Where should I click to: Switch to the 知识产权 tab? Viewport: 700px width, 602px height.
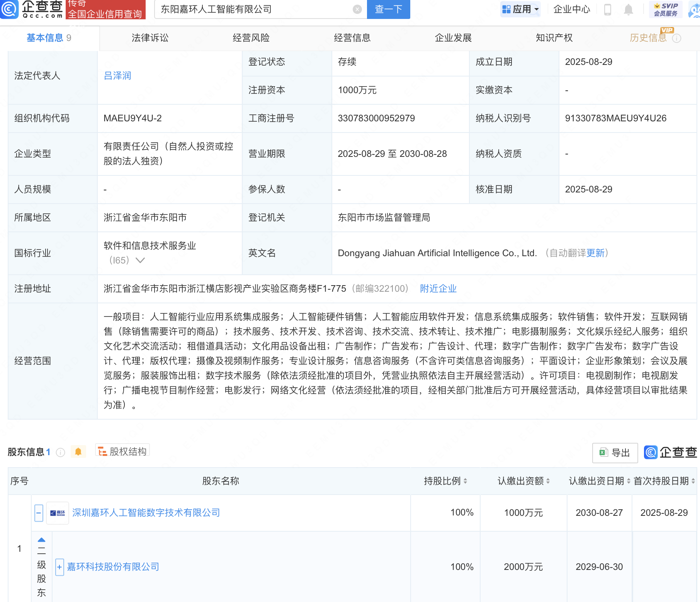(554, 38)
